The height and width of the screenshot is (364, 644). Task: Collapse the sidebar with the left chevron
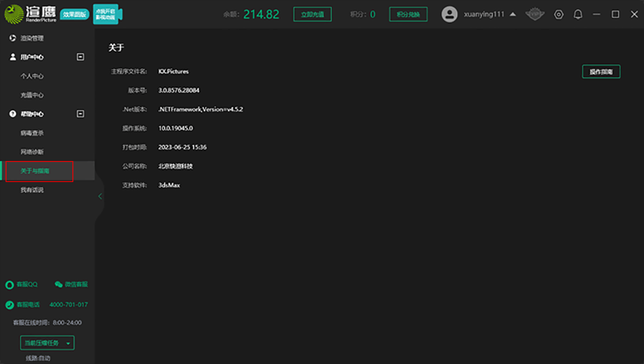pyautogui.click(x=100, y=196)
